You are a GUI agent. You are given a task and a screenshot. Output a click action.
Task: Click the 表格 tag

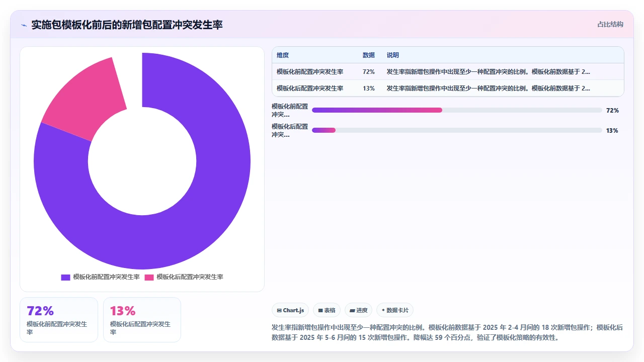pos(327,310)
